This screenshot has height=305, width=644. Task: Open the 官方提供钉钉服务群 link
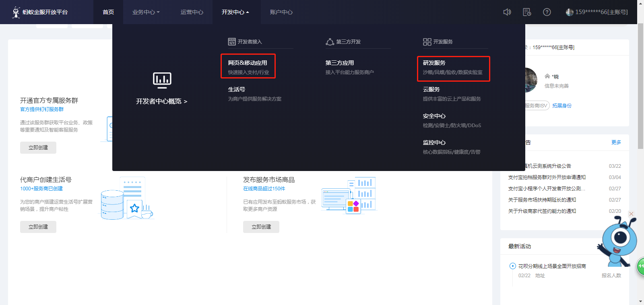click(x=42, y=109)
